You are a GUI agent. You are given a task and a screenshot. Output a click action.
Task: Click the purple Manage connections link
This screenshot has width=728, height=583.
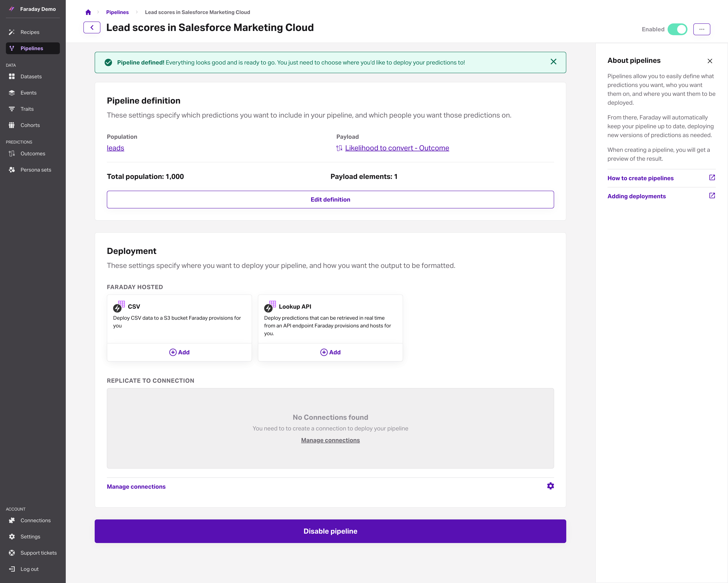tap(136, 486)
